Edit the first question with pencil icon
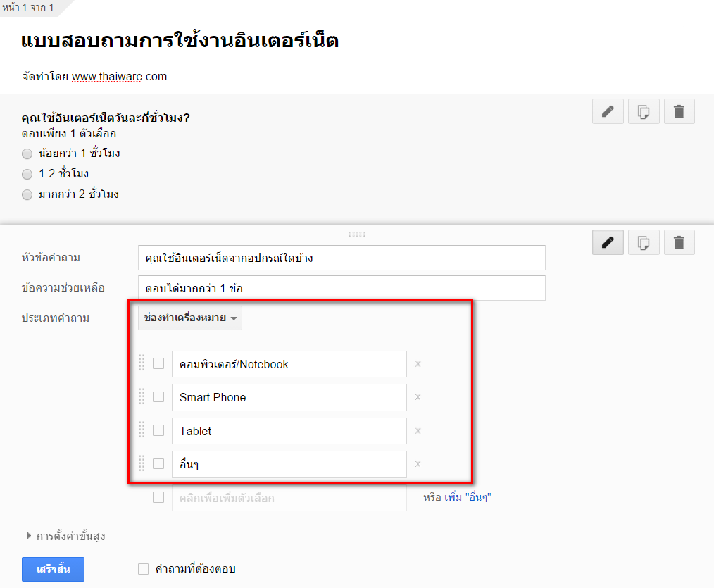 click(608, 111)
